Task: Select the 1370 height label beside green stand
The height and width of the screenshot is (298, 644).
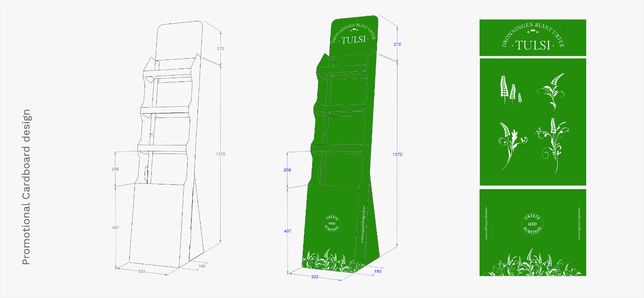Action: 397,154
